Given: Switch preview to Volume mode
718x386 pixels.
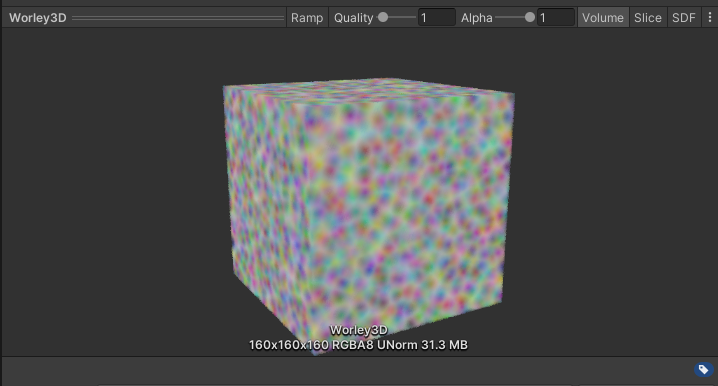Looking at the screenshot, I should (603, 17).
